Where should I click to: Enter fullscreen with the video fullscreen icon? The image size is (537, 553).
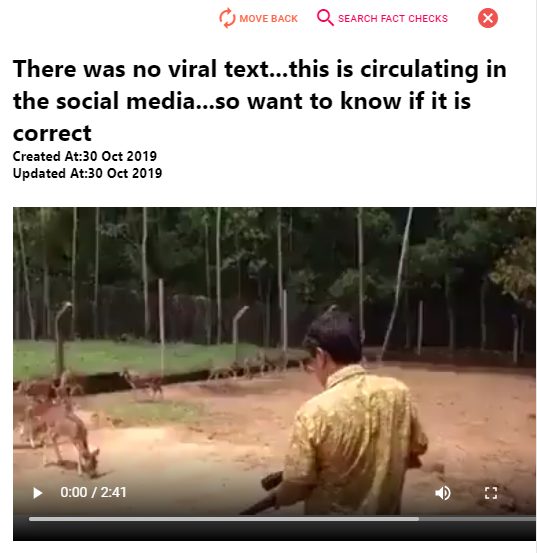point(491,493)
